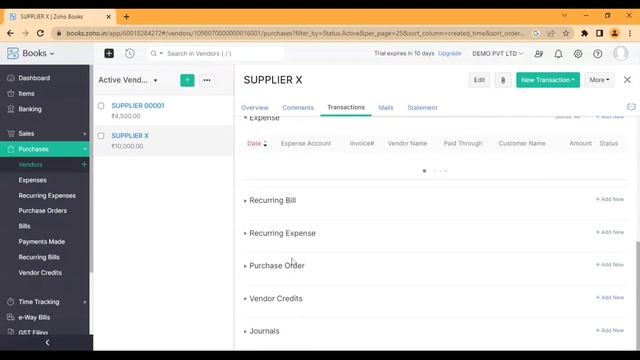The width and height of the screenshot is (640, 360).
Task: Open the chat feedback icon near tabs
Action: point(631,107)
